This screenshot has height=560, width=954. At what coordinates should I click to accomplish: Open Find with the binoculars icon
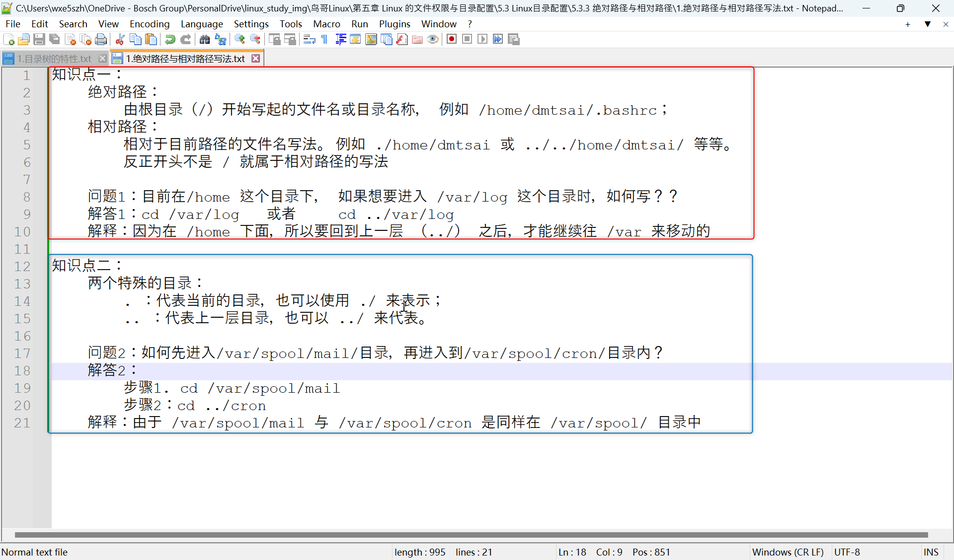point(205,40)
